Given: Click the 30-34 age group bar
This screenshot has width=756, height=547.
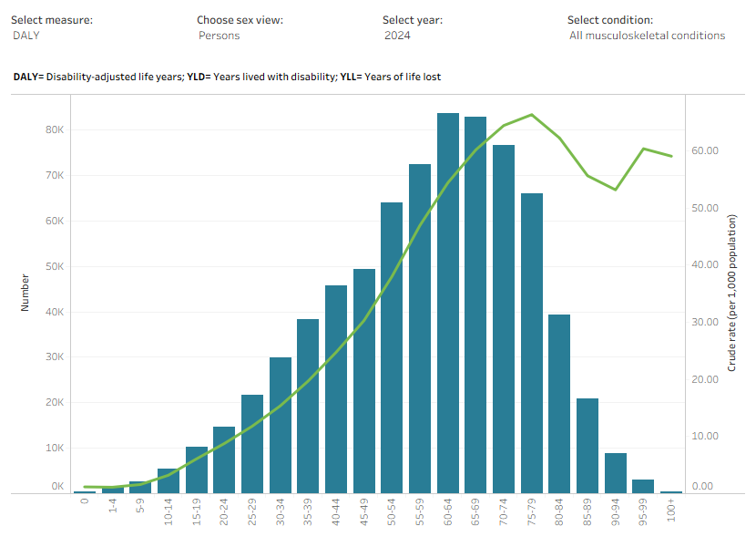Looking at the screenshot, I should coord(281,426).
